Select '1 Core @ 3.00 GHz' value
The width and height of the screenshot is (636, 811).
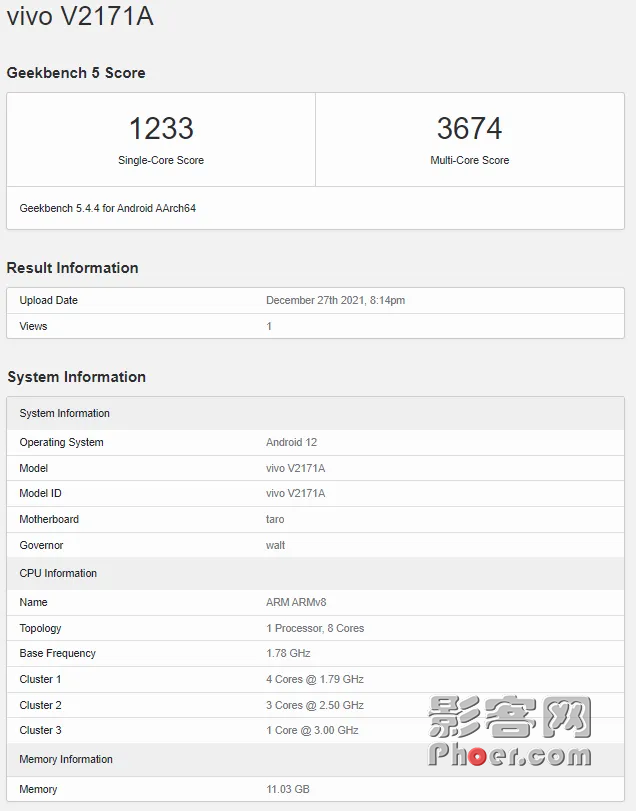tap(312, 730)
